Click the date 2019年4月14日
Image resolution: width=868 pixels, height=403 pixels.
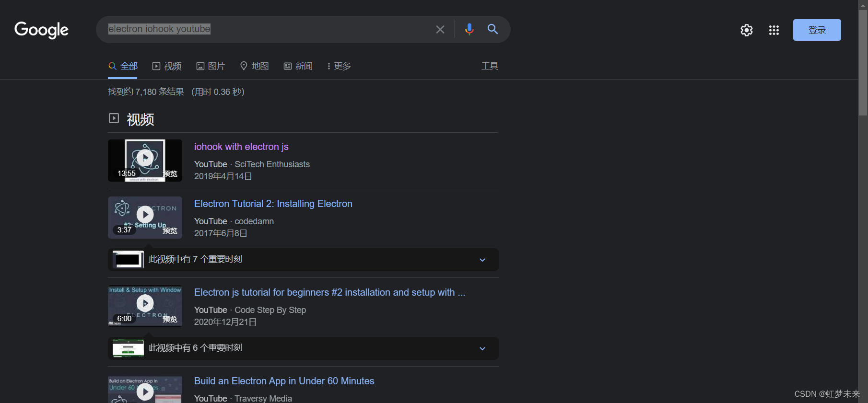click(x=223, y=176)
